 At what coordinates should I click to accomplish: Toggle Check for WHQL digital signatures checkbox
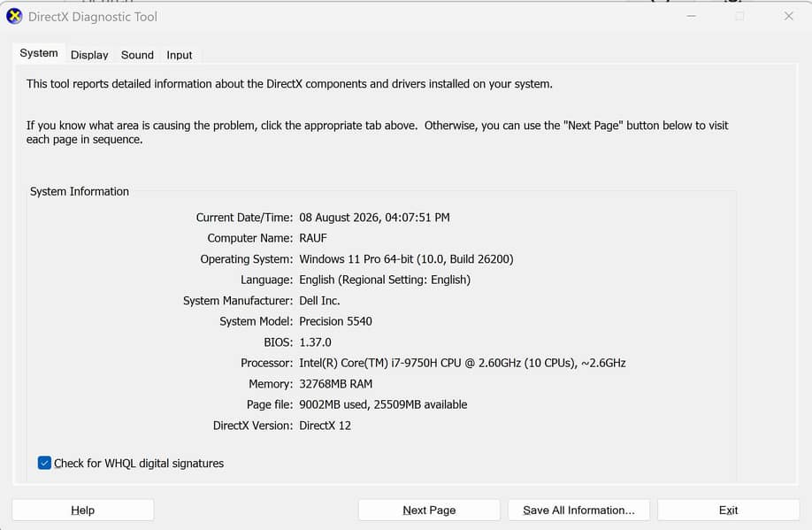tap(44, 463)
